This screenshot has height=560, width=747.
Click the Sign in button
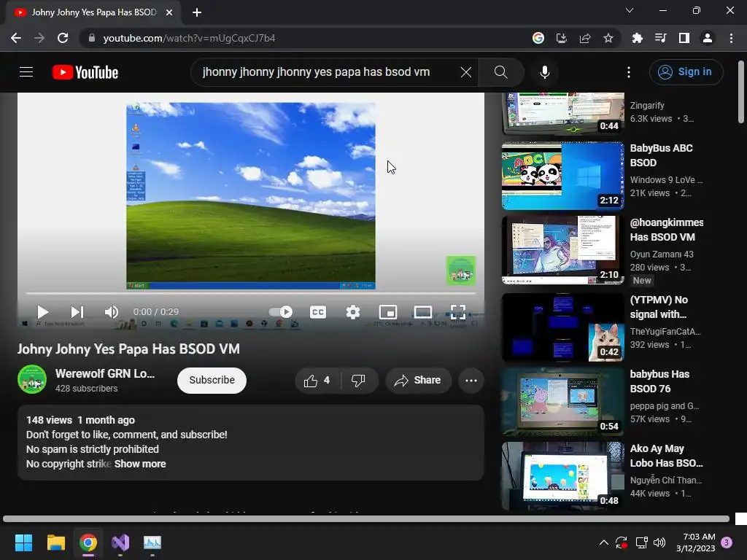coord(686,72)
